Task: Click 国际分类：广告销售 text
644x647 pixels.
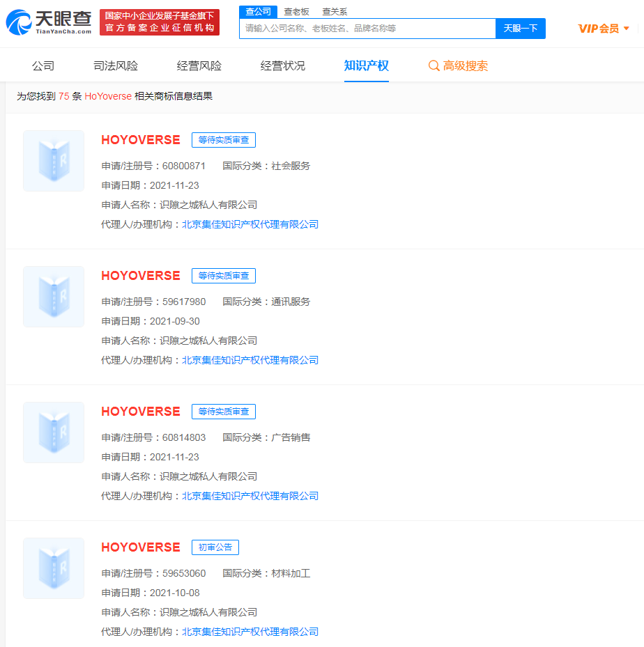Action: pyautogui.click(x=266, y=437)
